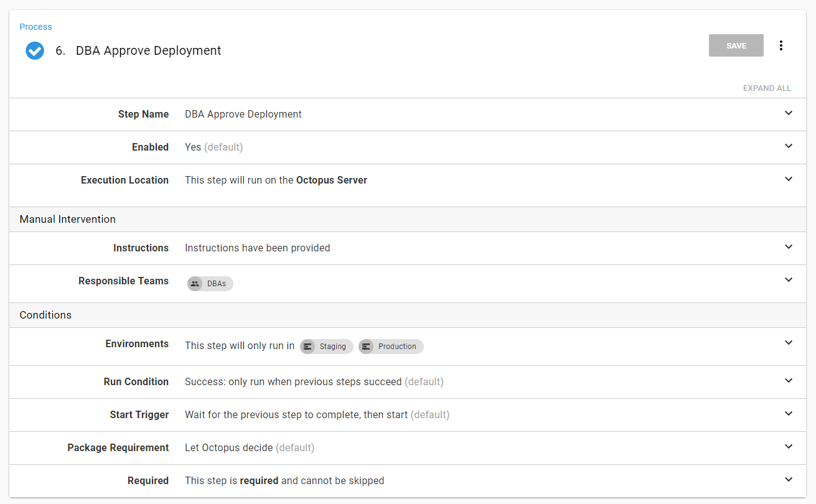
Task: Click the Expand All link
Action: pyautogui.click(x=767, y=88)
